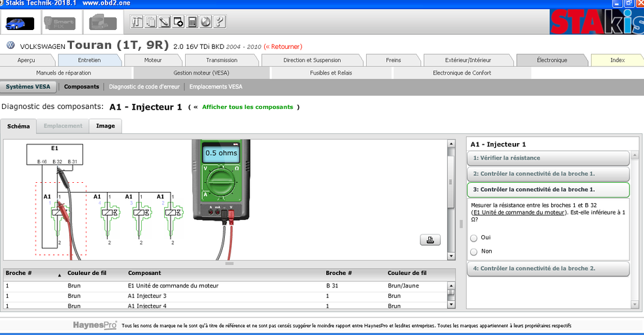Open the Index tab
The height and width of the screenshot is (335, 644).
(617, 60)
